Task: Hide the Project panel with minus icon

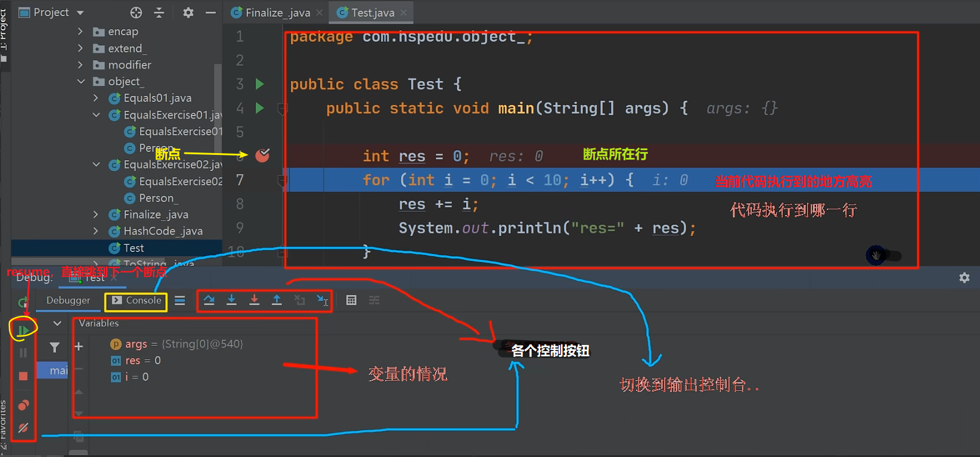Action: tap(210, 12)
